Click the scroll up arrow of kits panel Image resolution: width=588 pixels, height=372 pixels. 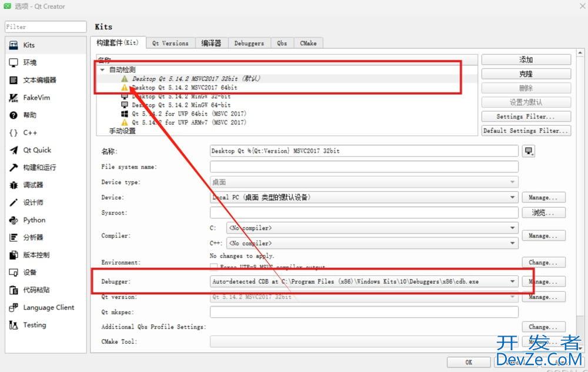[x=580, y=53]
